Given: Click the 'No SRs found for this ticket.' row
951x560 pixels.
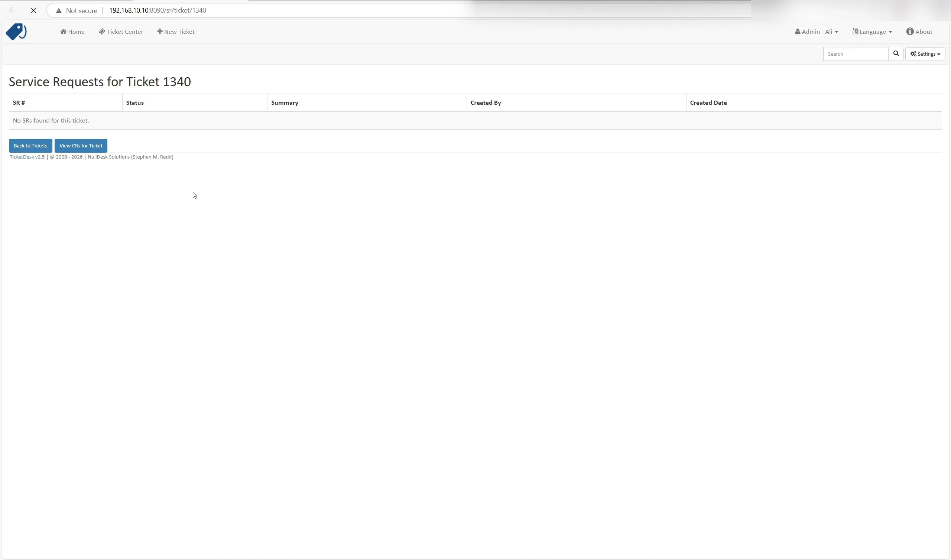Looking at the screenshot, I should 475,120.
